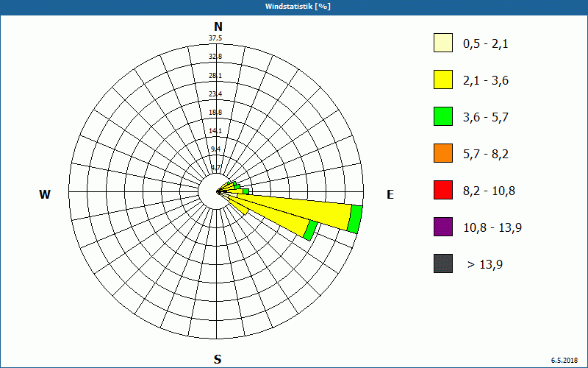Click the yellow 2,1 - 3,6 legend swatch
Viewport: 588px width, 368px height.
[x=443, y=79]
